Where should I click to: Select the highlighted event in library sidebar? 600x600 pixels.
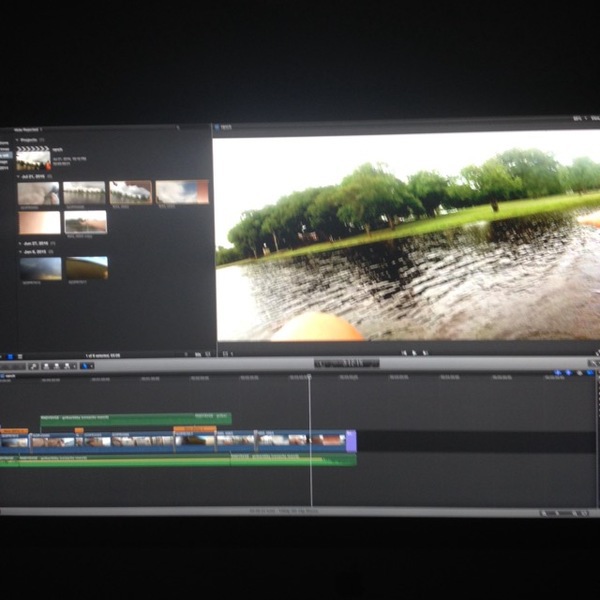5,156
